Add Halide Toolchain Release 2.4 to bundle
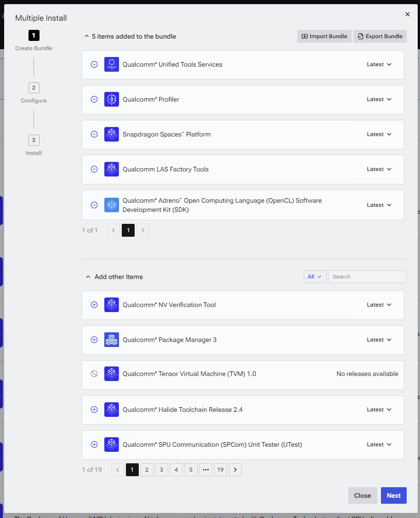The width and height of the screenshot is (420, 518). [94, 410]
